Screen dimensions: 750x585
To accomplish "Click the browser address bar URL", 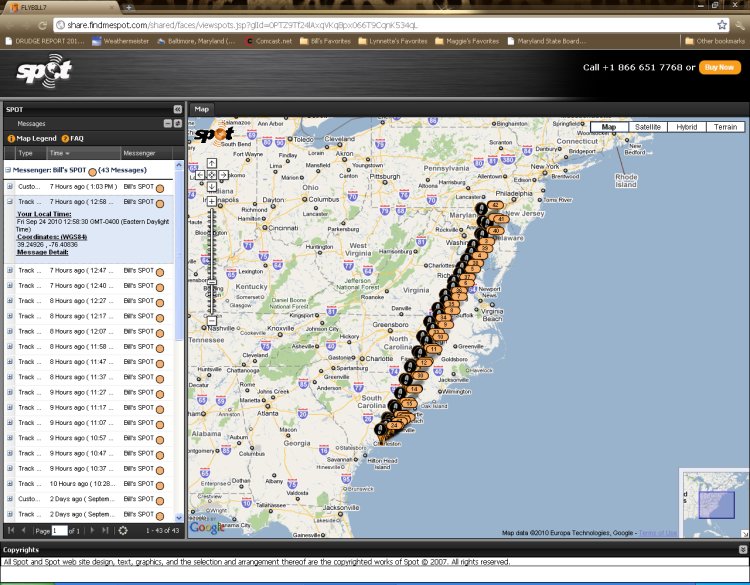I will tap(243, 25).
